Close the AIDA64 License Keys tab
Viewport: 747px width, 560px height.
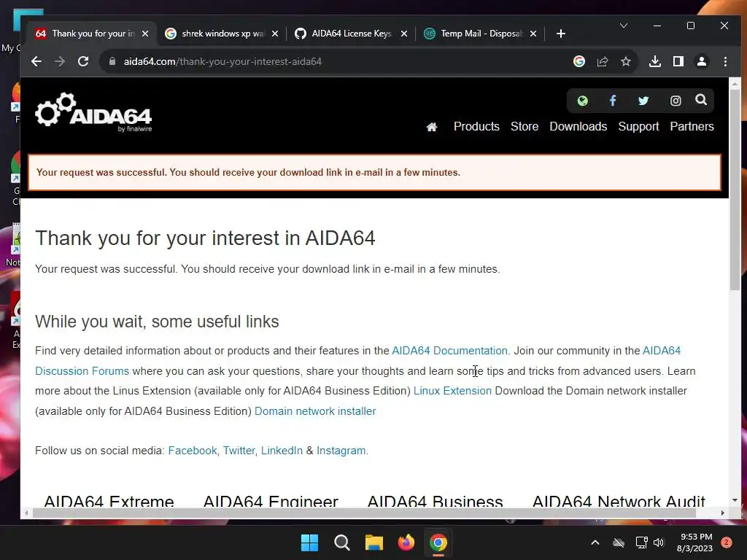(x=404, y=34)
